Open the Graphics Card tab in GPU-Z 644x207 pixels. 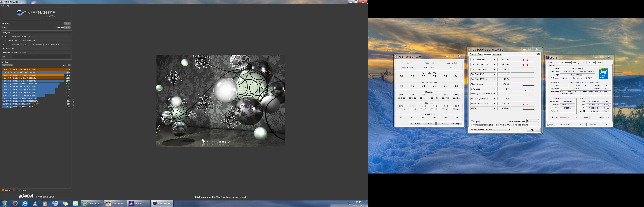click(x=476, y=54)
